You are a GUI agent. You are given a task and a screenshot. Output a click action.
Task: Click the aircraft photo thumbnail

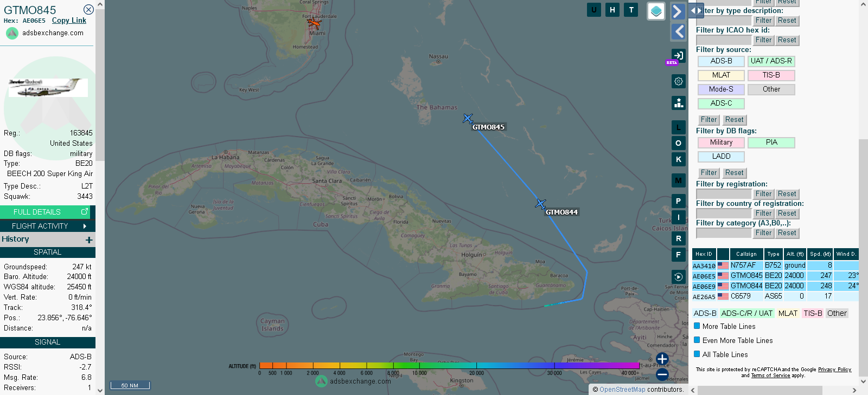click(x=48, y=88)
